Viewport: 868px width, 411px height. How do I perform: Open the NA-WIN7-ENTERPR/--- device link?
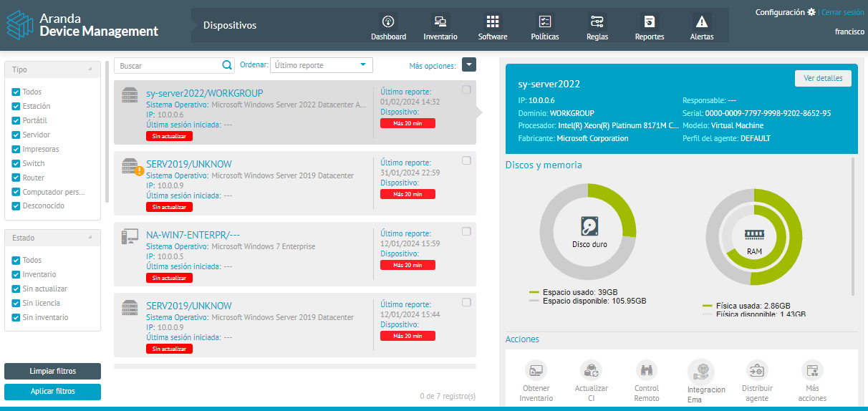(193, 235)
